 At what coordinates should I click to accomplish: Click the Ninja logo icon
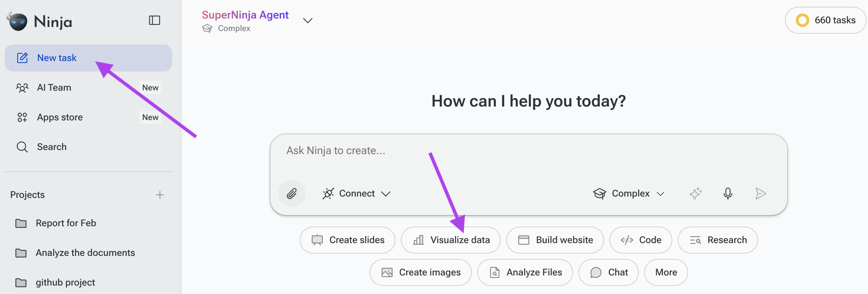click(x=18, y=21)
